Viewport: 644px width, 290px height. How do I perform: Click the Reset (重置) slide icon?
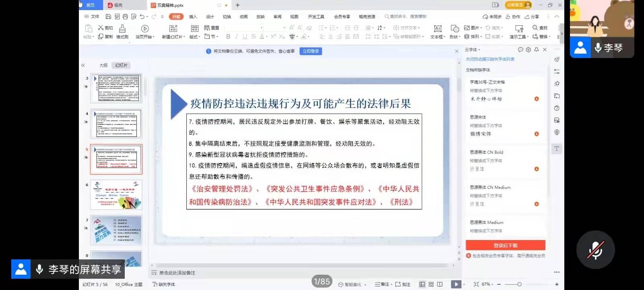[212, 28]
